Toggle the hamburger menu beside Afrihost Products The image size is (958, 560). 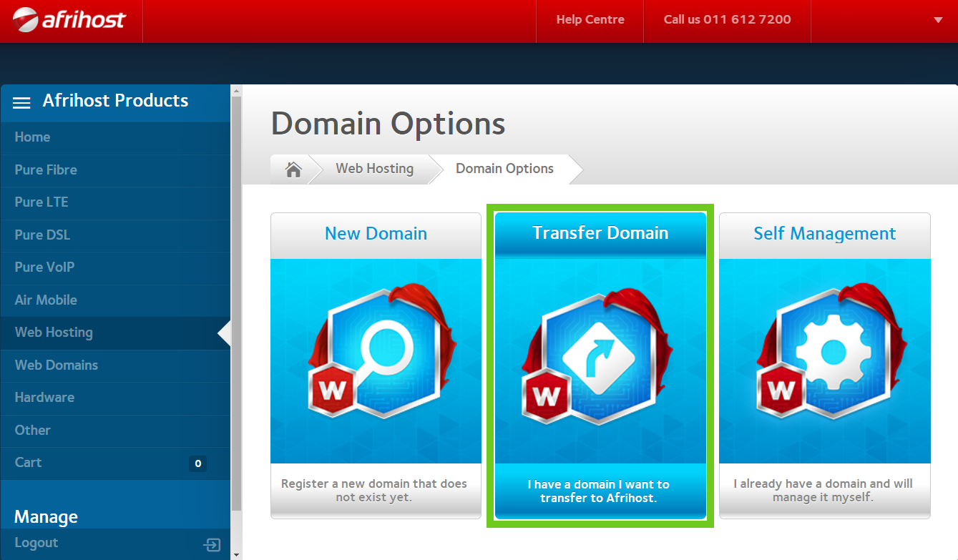(21, 102)
